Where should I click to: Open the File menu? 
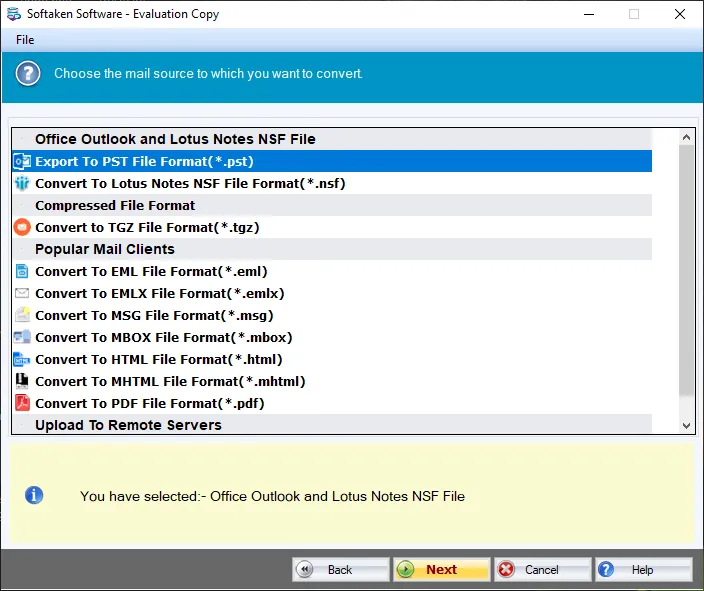pos(25,40)
